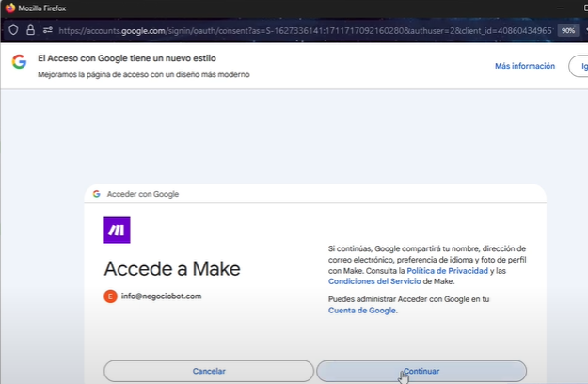This screenshot has height=384, width=588.
Task: Click the 90% zoom level indicator
Action: (567, 30)
